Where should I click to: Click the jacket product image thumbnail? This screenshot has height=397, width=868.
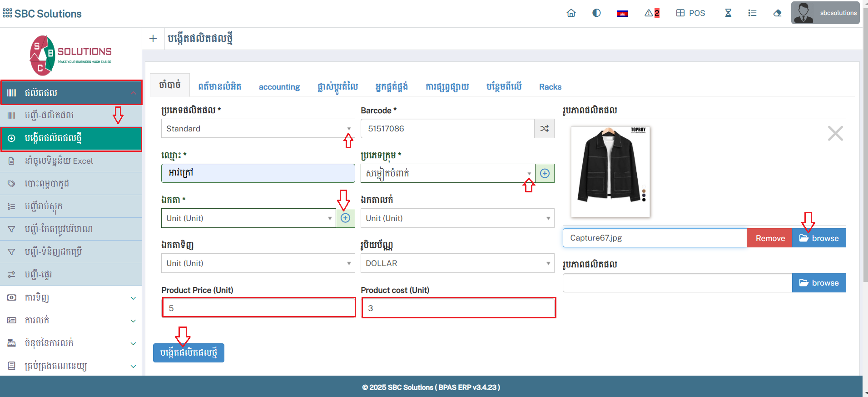[x=610, y=171]
